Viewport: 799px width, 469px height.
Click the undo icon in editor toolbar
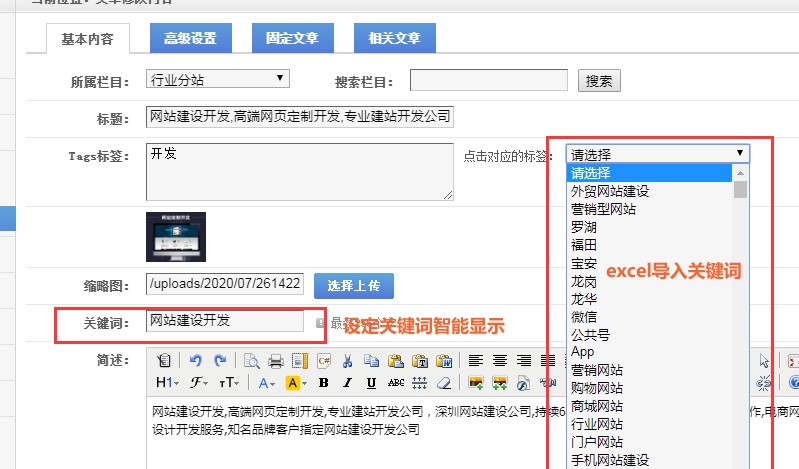pyautogui.click(x=195, y=361)
